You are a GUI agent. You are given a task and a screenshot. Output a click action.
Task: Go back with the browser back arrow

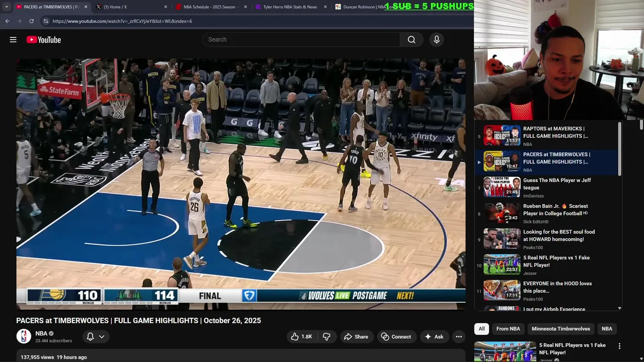click(x=7, y=21)
